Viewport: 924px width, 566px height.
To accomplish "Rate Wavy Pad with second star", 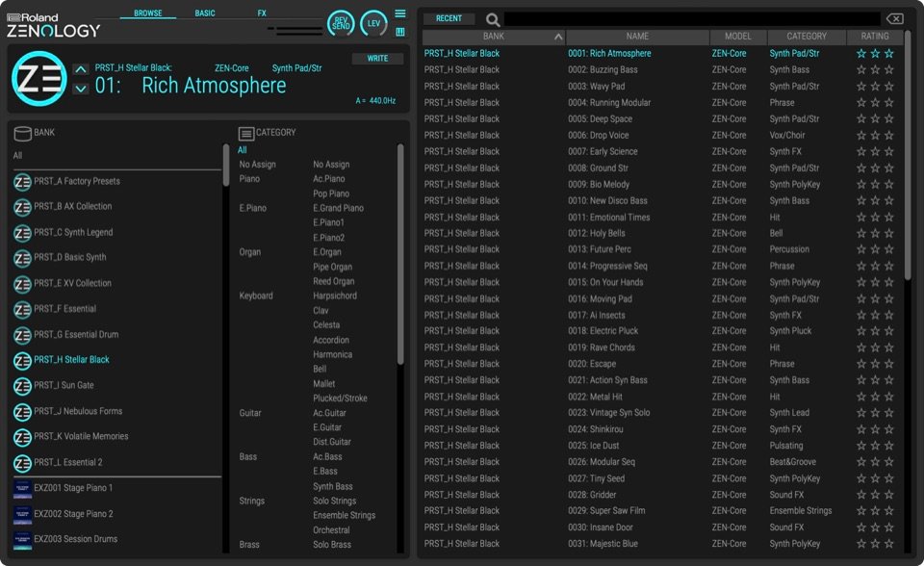I will 875,87.
